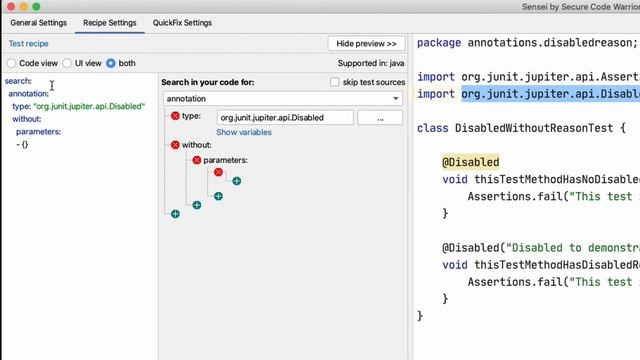
Task: Click the type "org.junit.jupiter.api.Disabled" YAML line
Action: click(x=78, y=106)
